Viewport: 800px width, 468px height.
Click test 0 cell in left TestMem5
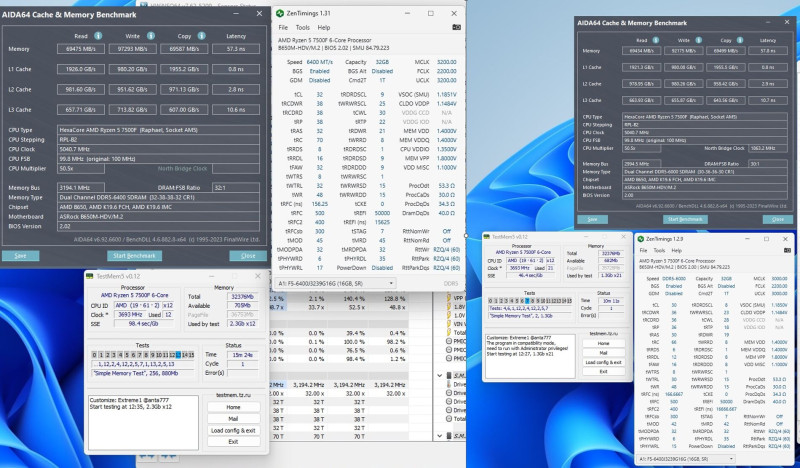click(94, 355)
